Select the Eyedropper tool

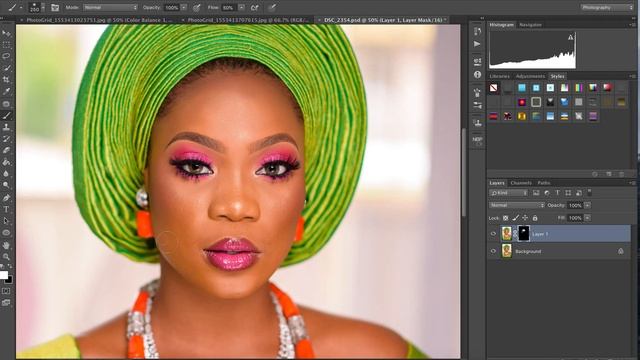click(6, 91)
